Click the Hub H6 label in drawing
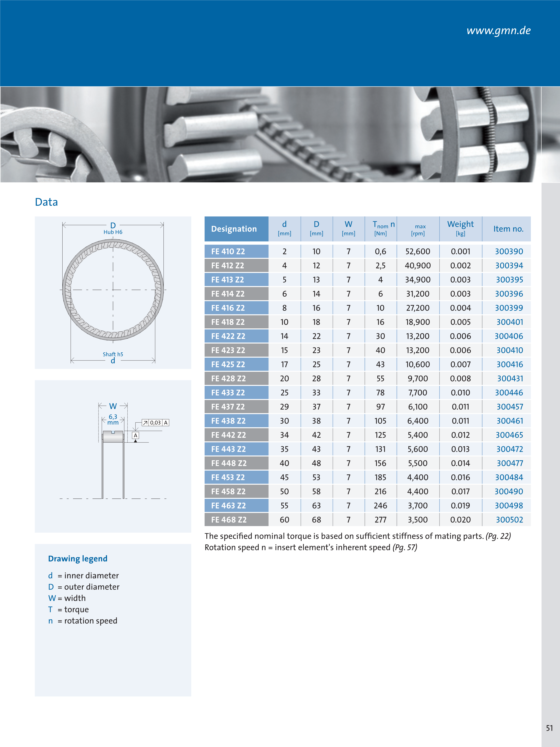This screenshot has width=560, height=747. [113, 232]
